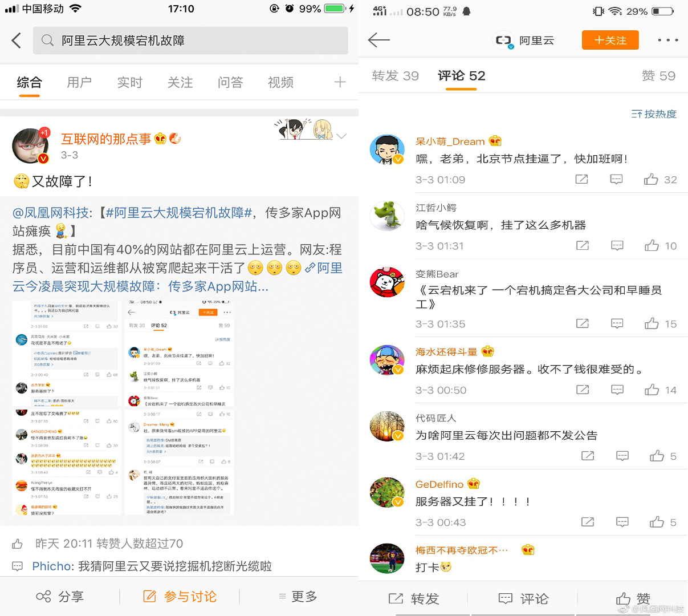Reply to the 呆小萌_Dream comment

(616, 180)
